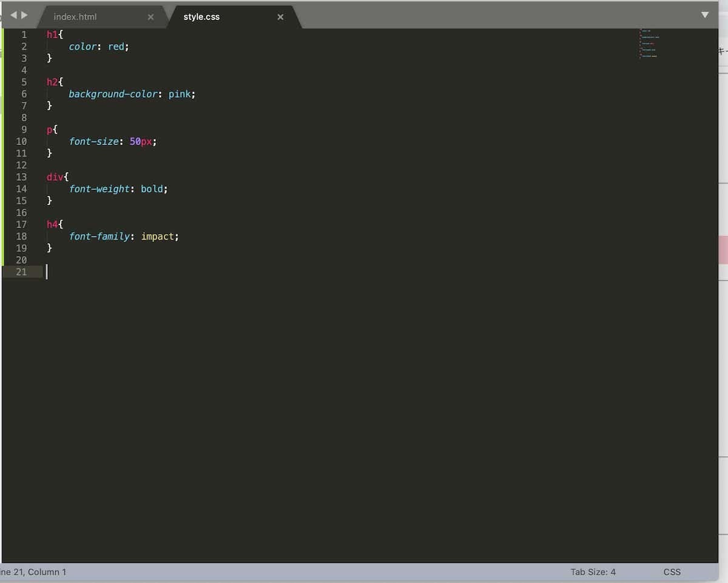This screenshot has height=583, width=728.
Task: Click line number 21 in the gutter
Action: click(21, 272)
